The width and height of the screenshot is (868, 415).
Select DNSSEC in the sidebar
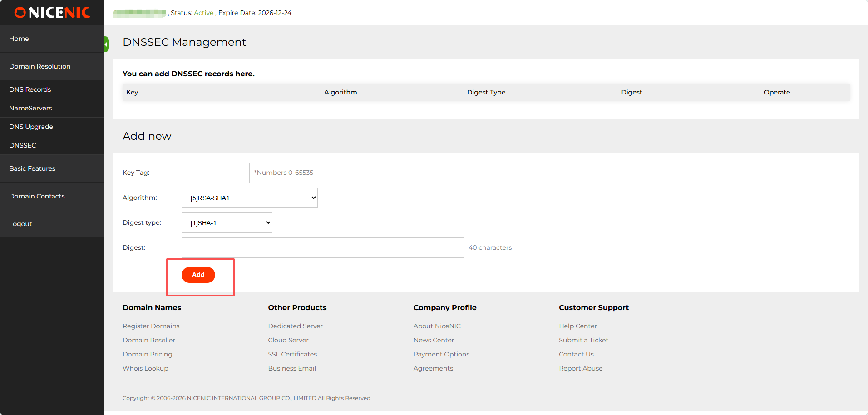coord(23,146)
